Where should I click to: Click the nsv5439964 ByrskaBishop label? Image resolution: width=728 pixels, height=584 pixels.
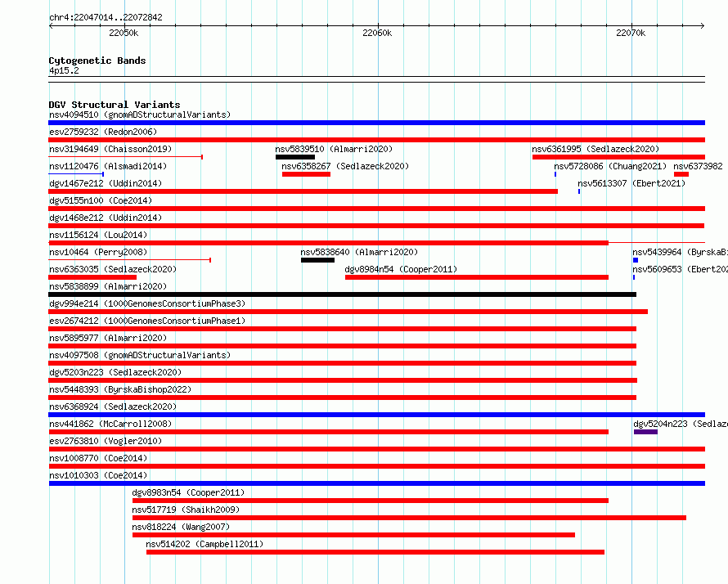tap(681, 252)
